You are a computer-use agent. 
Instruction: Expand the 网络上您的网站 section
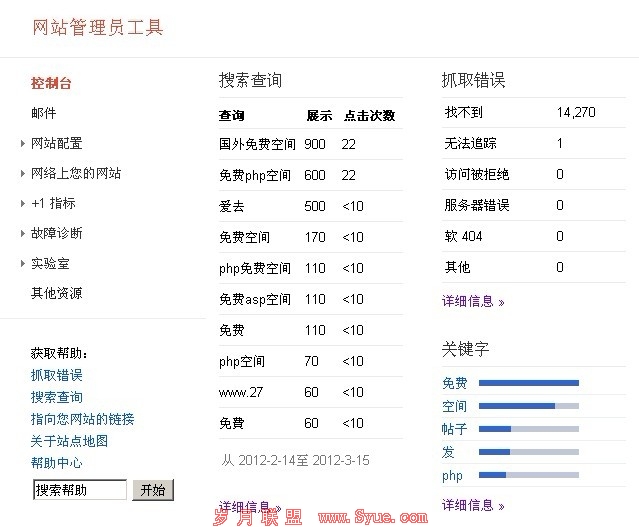coord(75,173)
